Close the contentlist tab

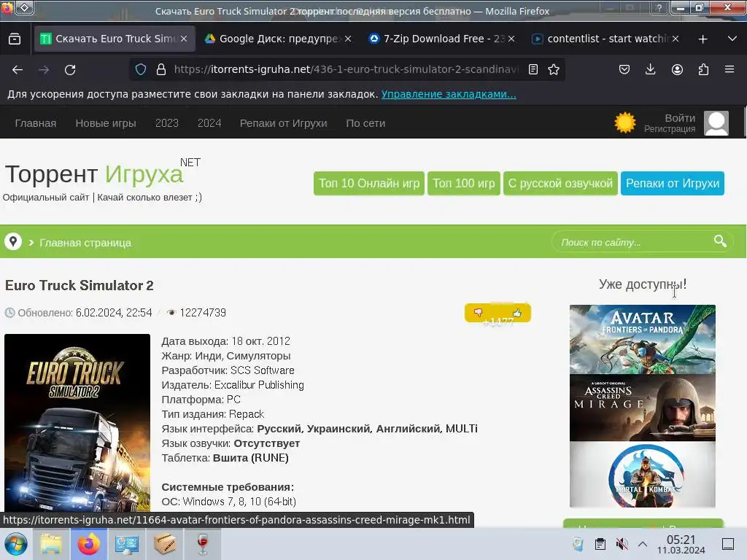[675, 39]
